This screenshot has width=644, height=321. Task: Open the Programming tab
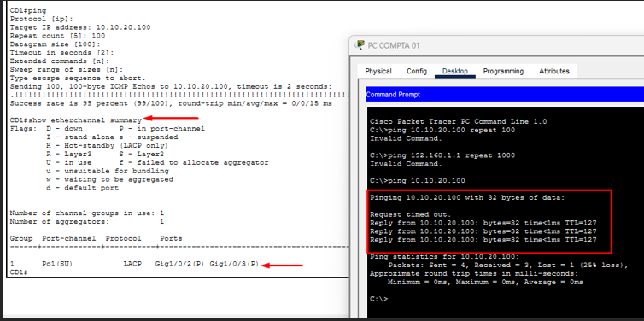(503, 71)
